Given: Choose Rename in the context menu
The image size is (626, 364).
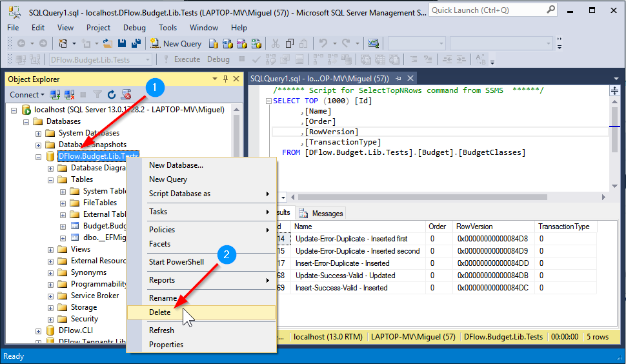Looking at the screenshot, I should pos(201,298).
